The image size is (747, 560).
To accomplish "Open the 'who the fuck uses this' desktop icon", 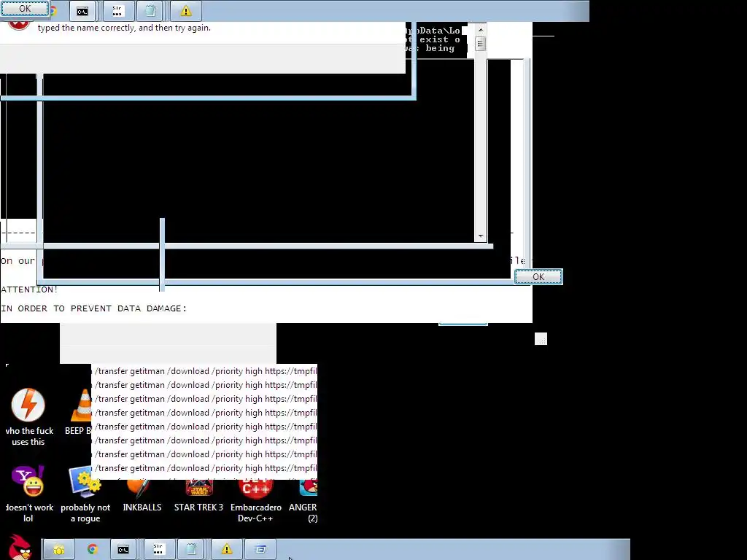I will click(28, 417).
